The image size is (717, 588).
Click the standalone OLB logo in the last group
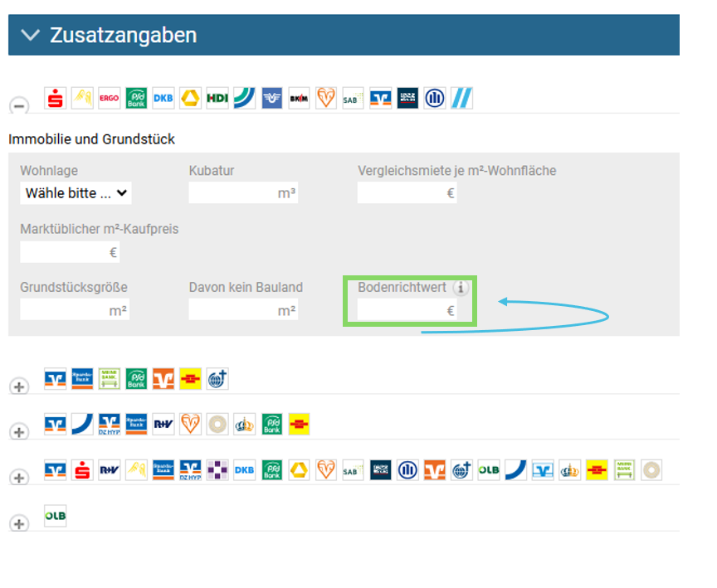56,516
